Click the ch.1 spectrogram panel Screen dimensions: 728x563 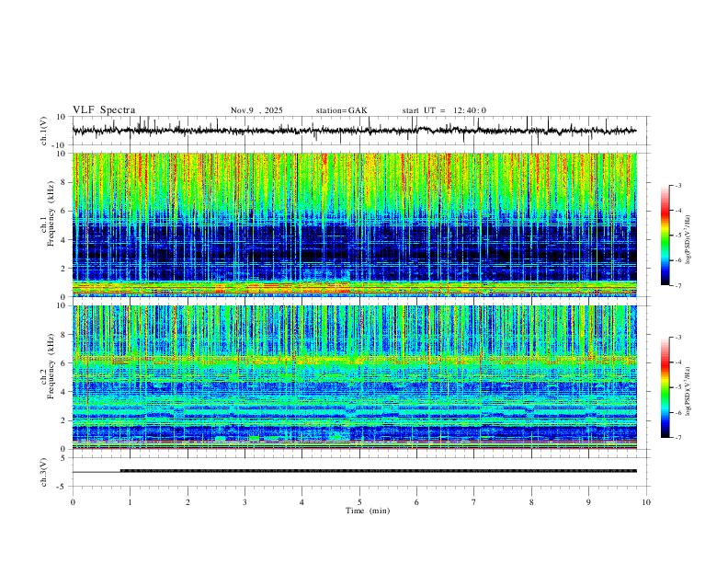coord(355,224)
